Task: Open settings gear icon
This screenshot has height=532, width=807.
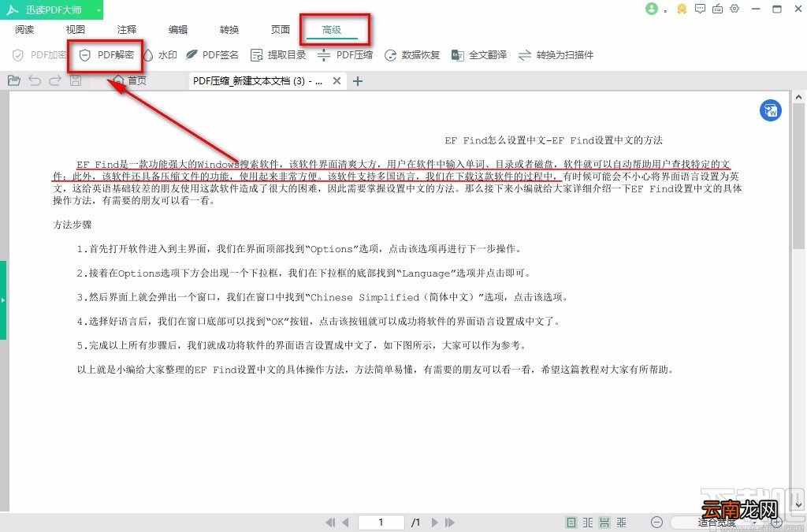Action: (735, 9)
